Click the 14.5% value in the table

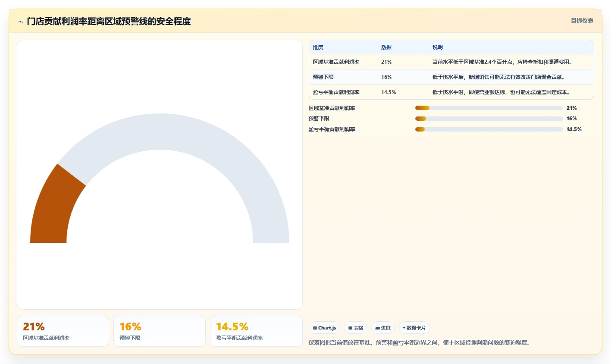coord(389,92)
